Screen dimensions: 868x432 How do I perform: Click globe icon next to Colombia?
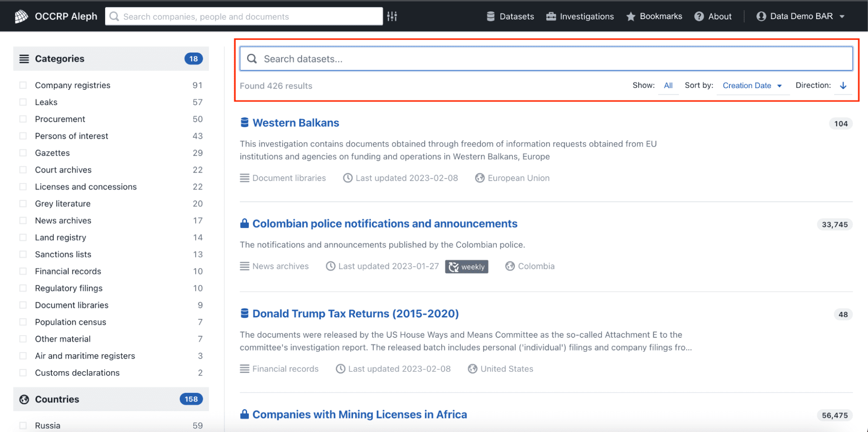[510, 266]
